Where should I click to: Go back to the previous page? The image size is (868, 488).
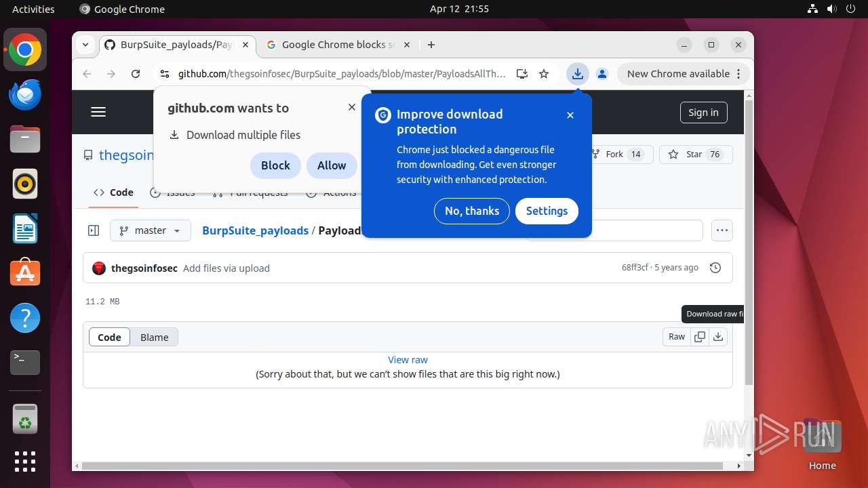87,74
